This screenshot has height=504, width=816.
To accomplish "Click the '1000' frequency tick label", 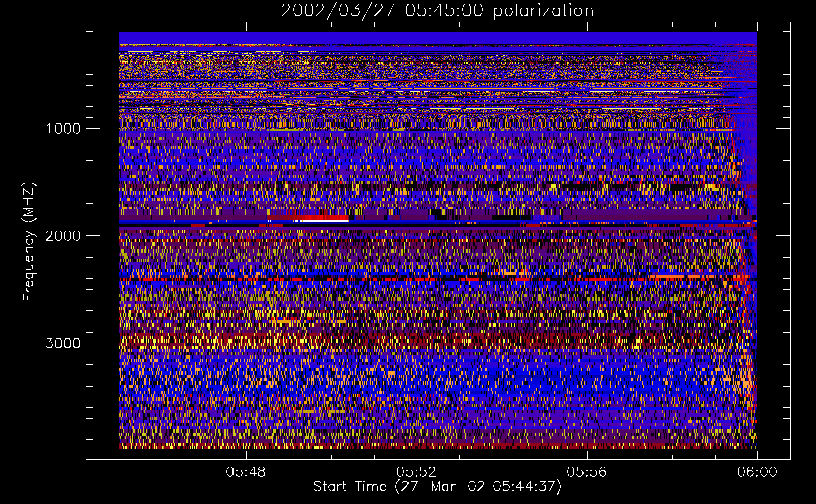I will [x=63, y=129].
